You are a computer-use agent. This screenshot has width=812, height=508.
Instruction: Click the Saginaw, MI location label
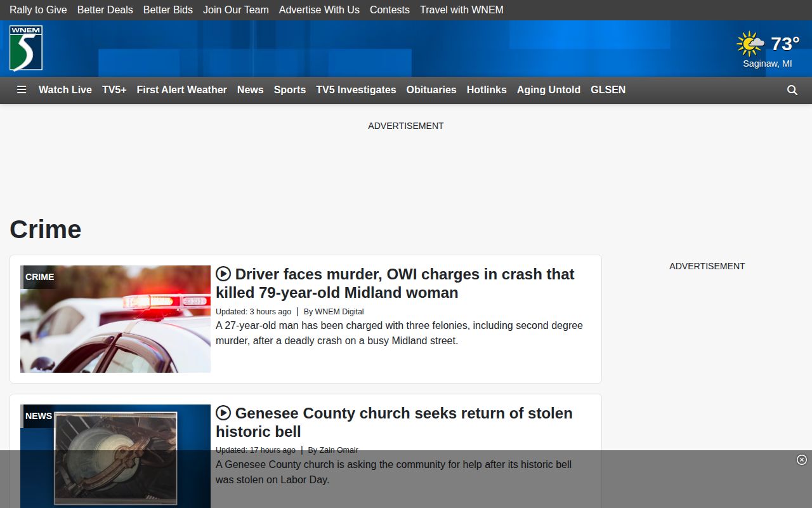(x=768, y=63)
